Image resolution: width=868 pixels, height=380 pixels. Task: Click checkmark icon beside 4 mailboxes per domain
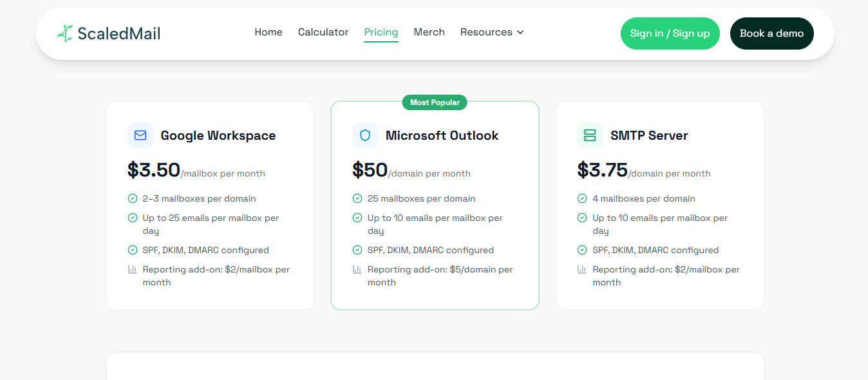tap(582, 198)
